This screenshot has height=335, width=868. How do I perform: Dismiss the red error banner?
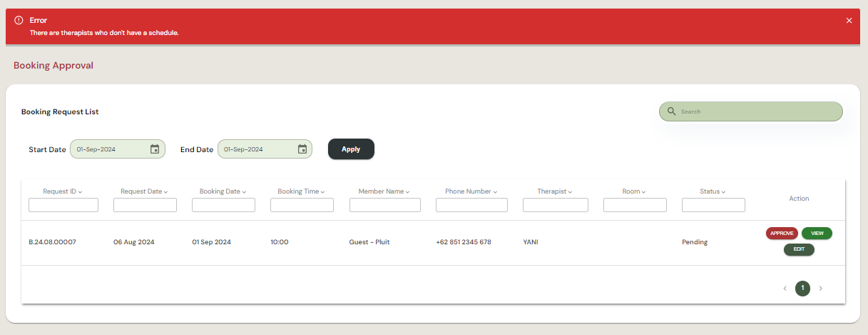coord(849,21)
